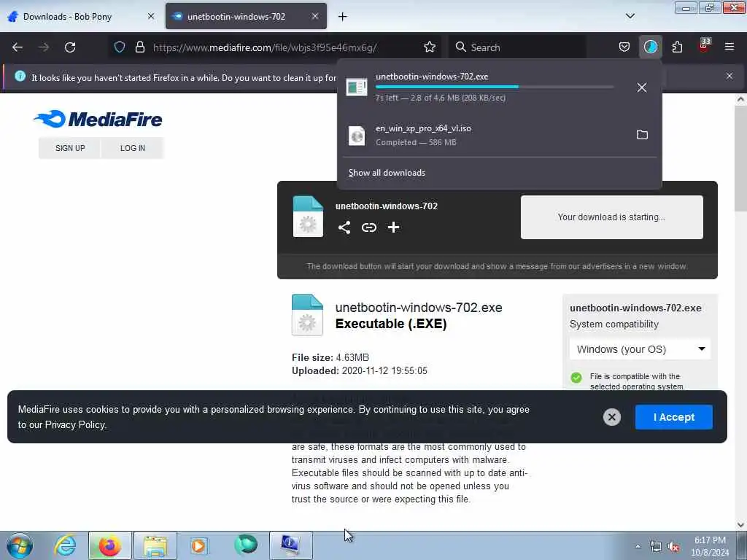Reload the current MediaFire page
747x560 pixels.
click(70, 47)
